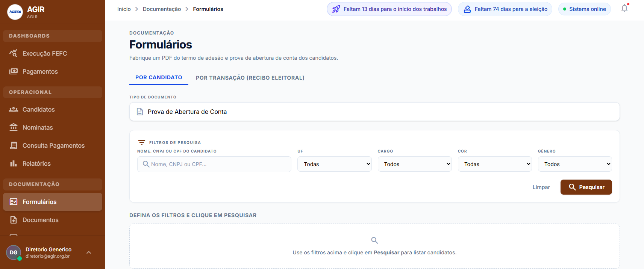Image resolution: width=644 pixels, height=269 pixels.
Task: Click the AGIR logo in sidebar header
Action: [15, 12]
